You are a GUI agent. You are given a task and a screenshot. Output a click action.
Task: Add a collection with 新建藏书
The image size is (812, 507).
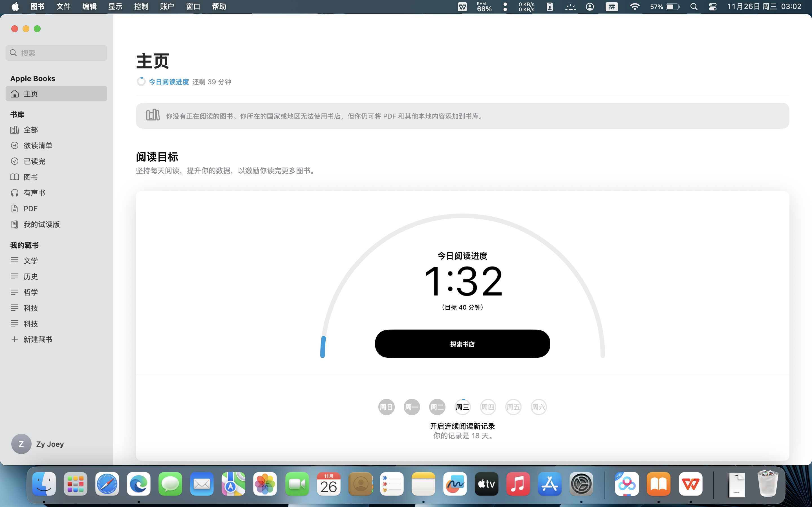coord(37,339)
